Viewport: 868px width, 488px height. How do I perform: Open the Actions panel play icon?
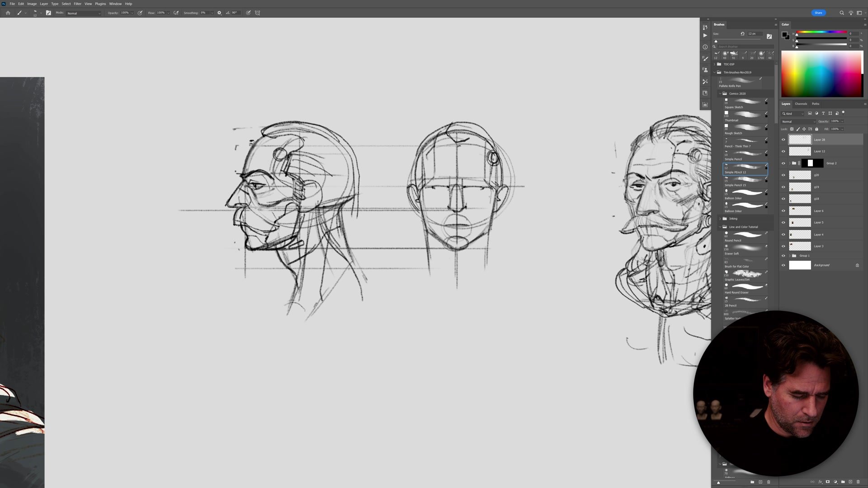coord(705,35)
